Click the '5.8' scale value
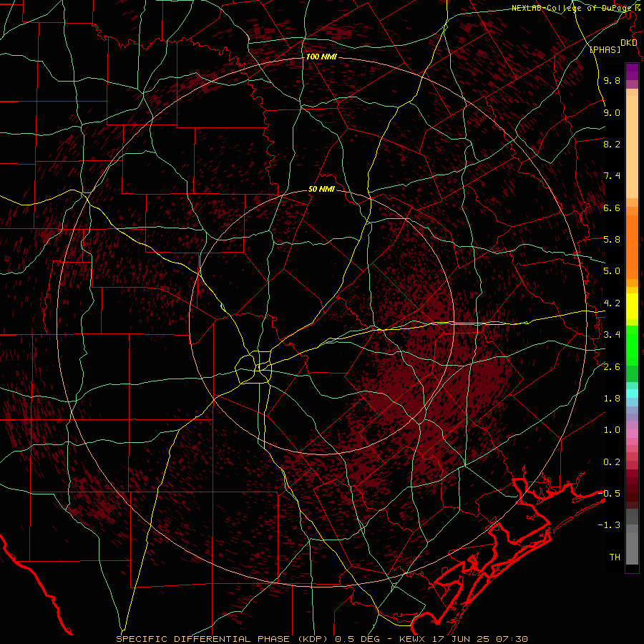The height and width of the screenshot is (644, 644). point(612,240)
